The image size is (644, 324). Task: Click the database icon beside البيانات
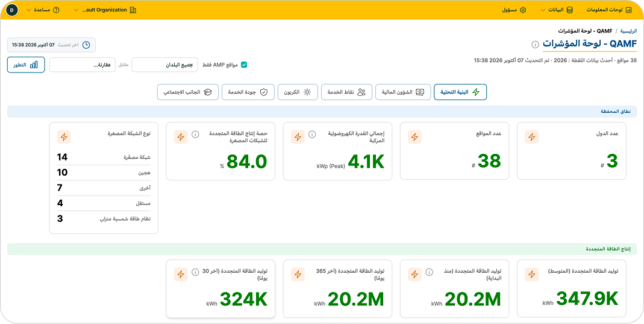(x=570, y=10)
